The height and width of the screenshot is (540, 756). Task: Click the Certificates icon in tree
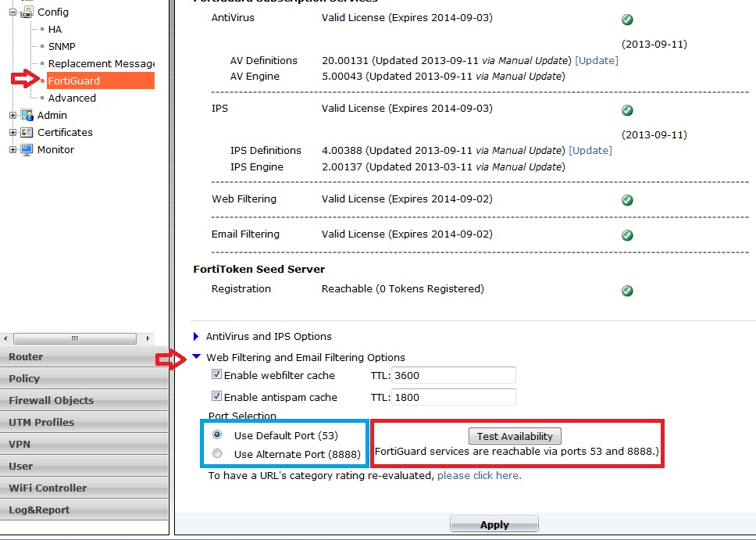coord(27,132)
